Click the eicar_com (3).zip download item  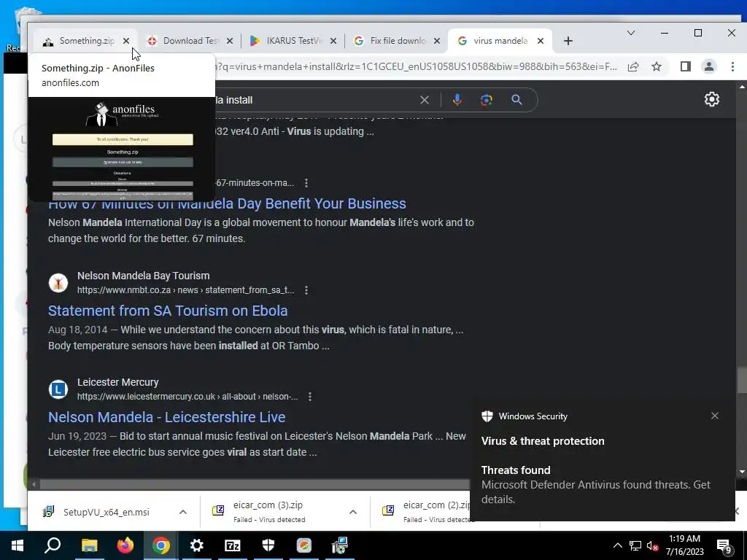click(x=268, y=511)
